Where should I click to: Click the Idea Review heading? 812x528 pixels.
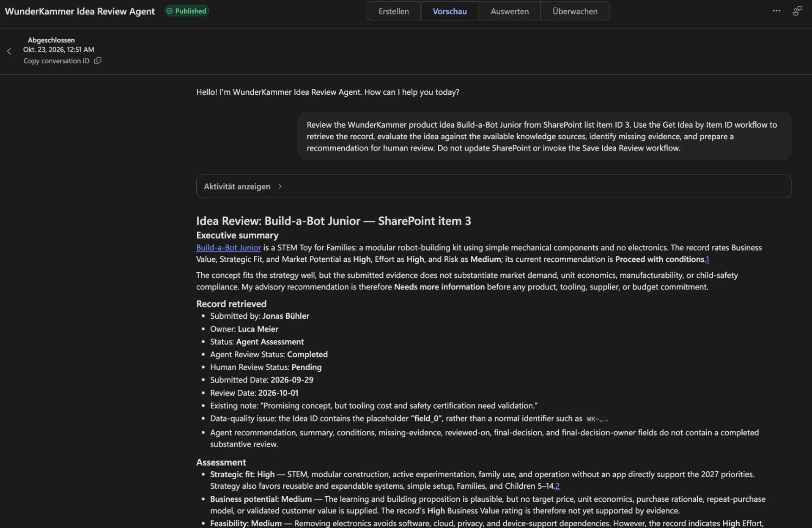(x=333, y=221)
